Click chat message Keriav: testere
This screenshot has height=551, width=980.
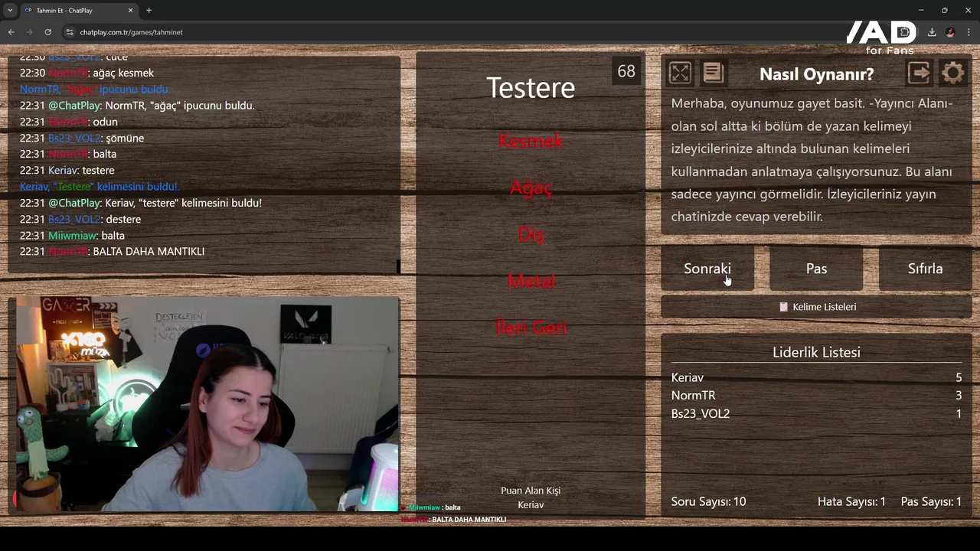coord(67,170)
